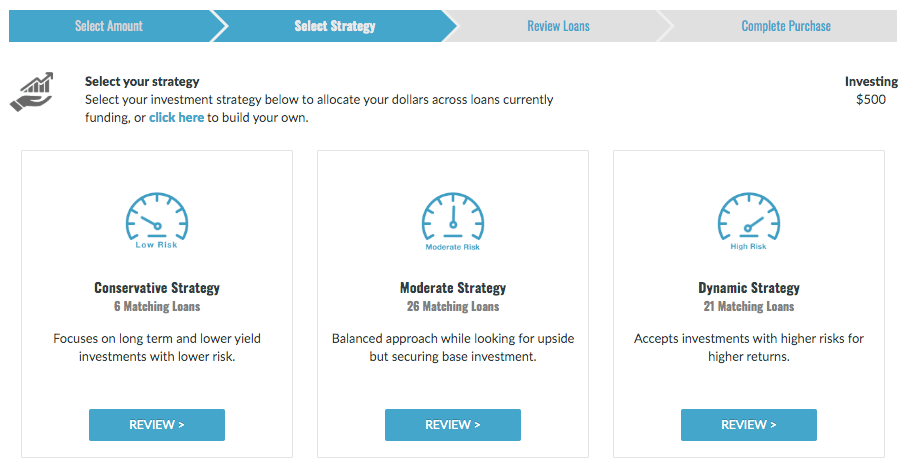The height and width of the screenshot is (471, 906).
Task: Go back to Select Amount step
Action: (x=109, y=26)
